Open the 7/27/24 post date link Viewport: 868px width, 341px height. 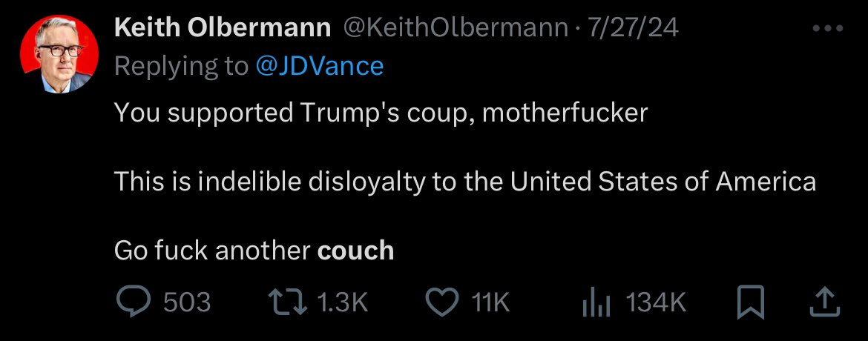(x=633, y=28)
